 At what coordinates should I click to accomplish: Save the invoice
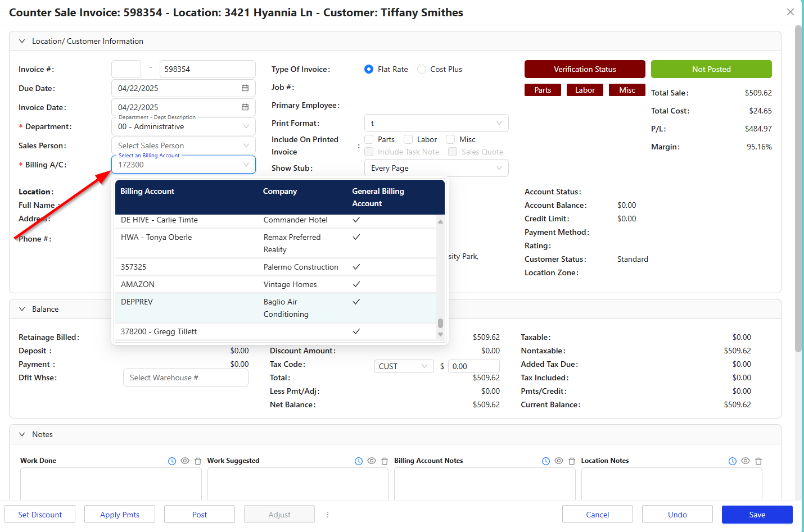(757, 515)
